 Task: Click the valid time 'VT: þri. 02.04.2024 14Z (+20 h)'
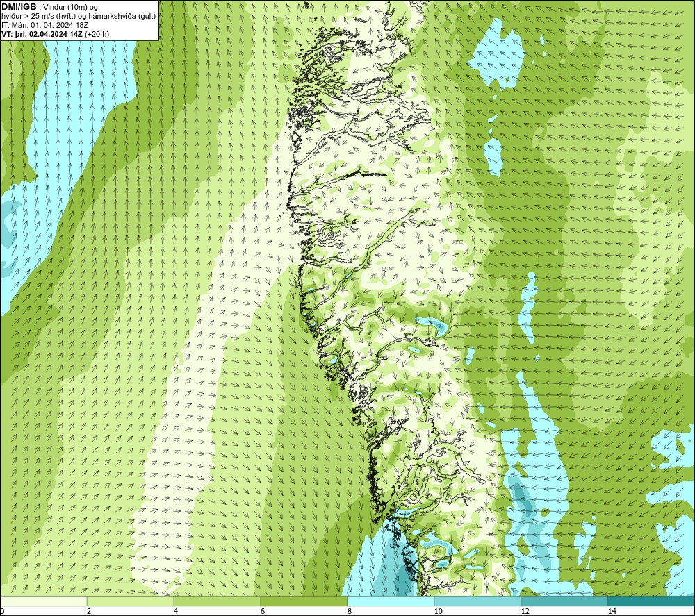pyautogui.click(x=55, y=34)
